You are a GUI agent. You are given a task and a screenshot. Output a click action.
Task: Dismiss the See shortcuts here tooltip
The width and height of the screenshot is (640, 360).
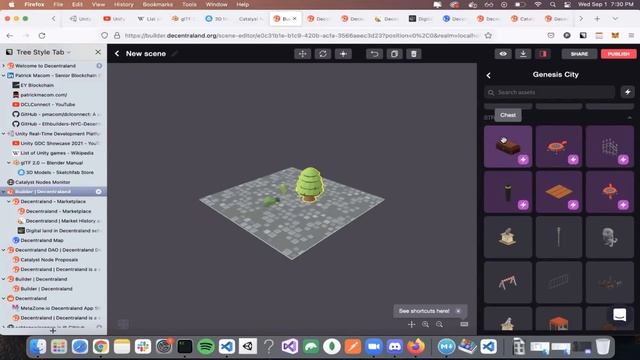(458, 311)
